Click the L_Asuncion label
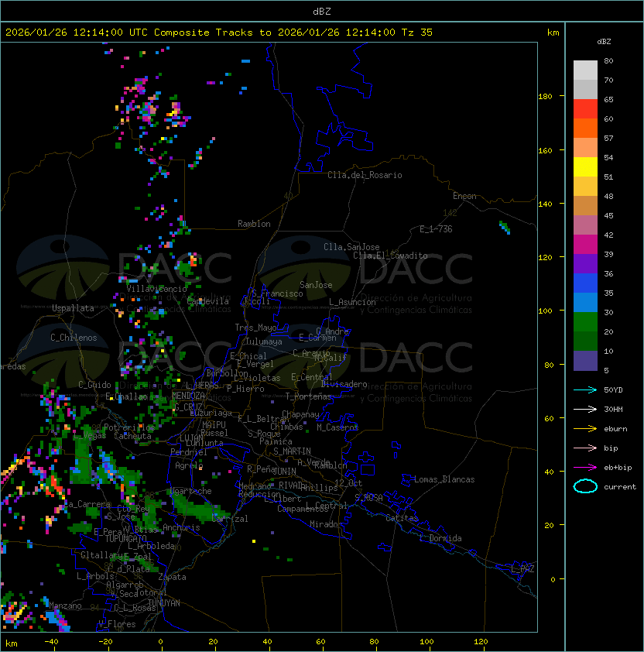 coord(352,302)
